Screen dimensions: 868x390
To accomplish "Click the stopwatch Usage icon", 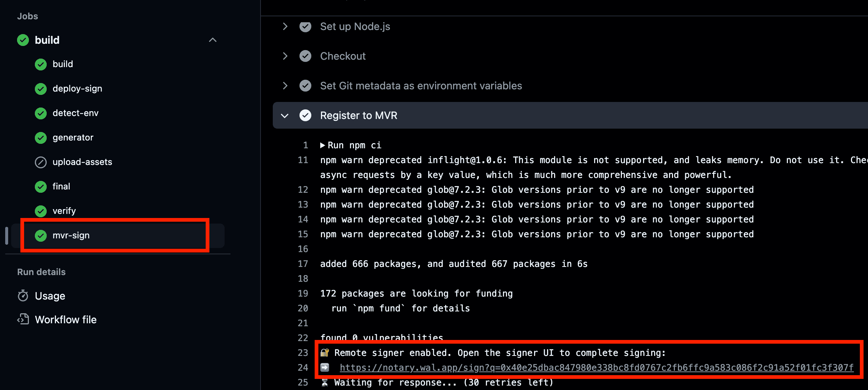I will pyautogui.click(x=23, y=296).
